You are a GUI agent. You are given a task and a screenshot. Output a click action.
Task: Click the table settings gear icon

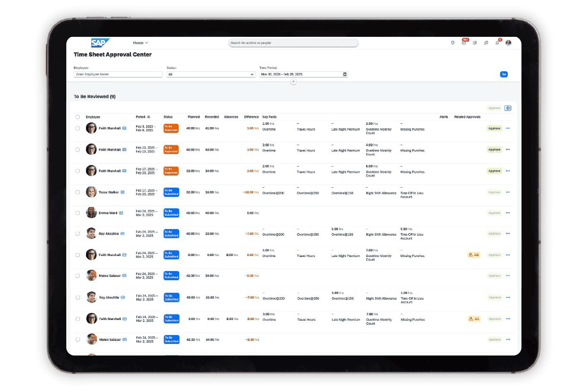pyautogui.click(x=508, y=108)
